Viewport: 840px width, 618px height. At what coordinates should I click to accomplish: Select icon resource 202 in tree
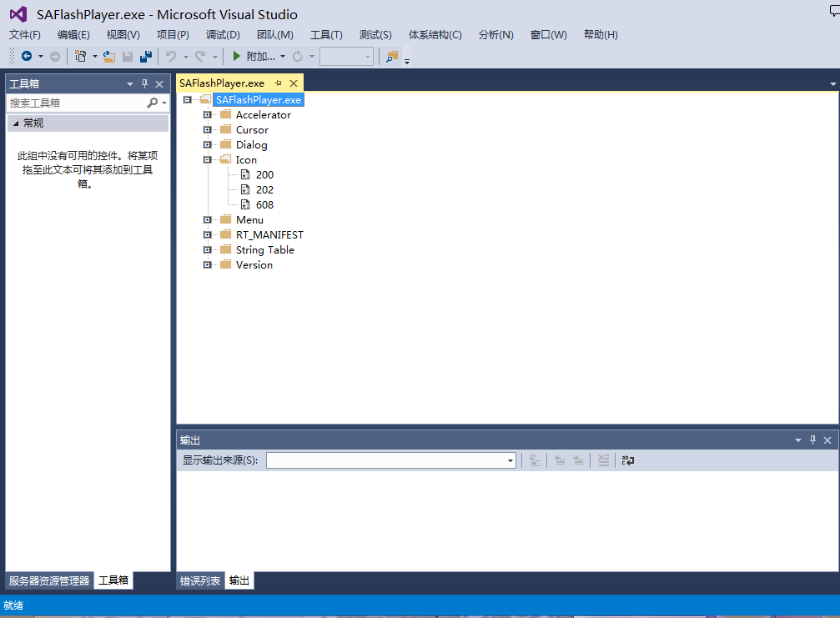tap(264, 189)
